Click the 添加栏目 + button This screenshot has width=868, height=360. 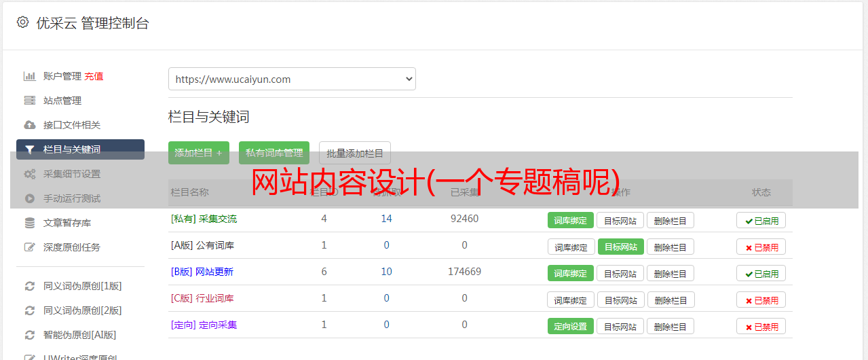(199, 153)
